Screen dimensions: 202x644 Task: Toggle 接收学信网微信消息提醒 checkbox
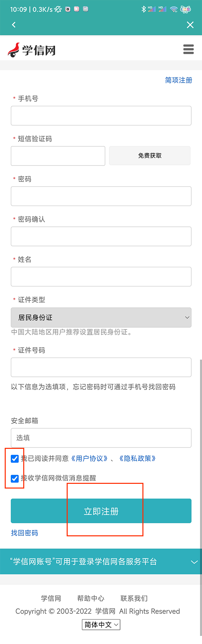coord(15,478)
